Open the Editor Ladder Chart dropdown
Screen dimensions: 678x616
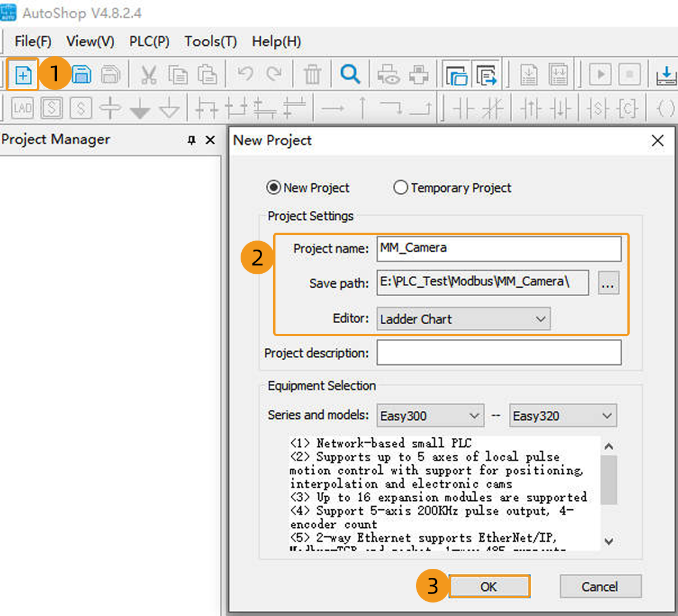(463, 319)
